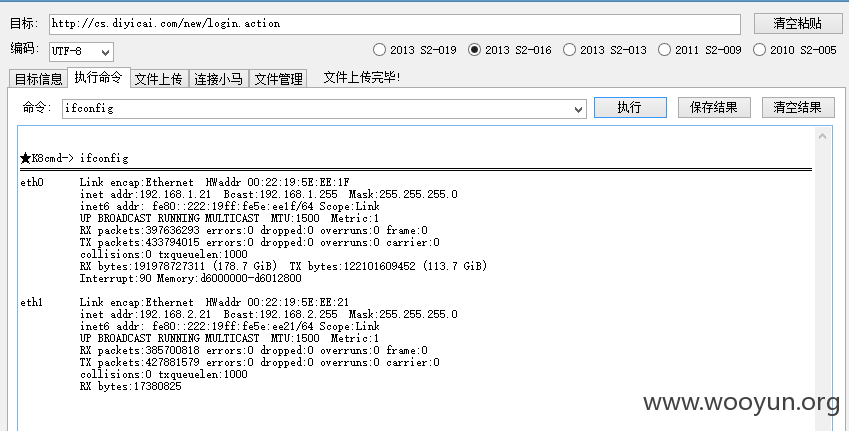Click the output scrollbar up arrow
The image size is (849, 431).
(x=822, y=136)
